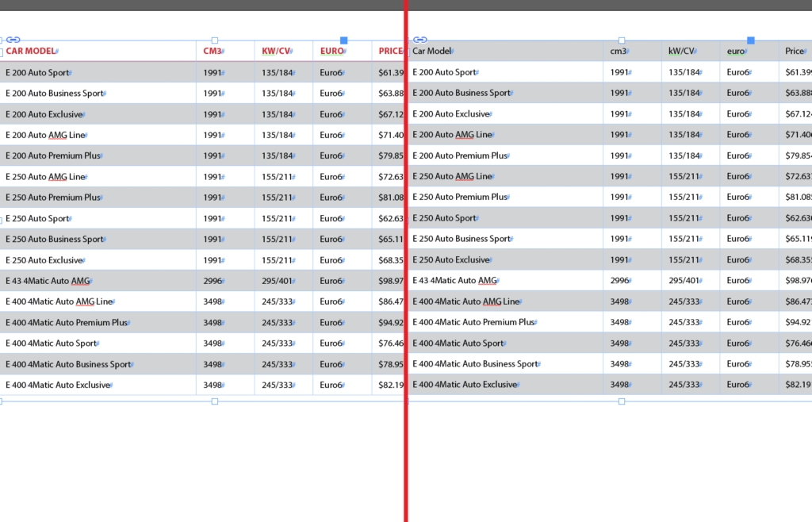
Task: Click the lowercase euro header in right table
Action: (735, 51)
